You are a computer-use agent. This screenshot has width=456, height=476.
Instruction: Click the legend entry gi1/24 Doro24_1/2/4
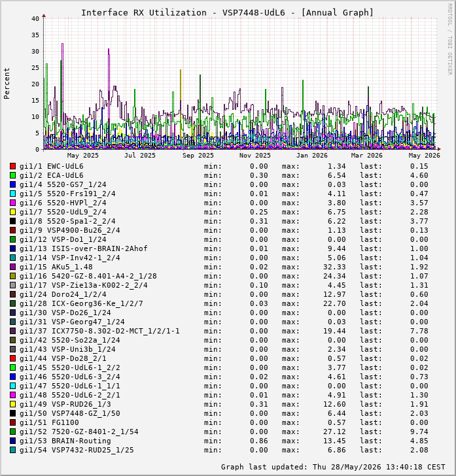[63, 294]
